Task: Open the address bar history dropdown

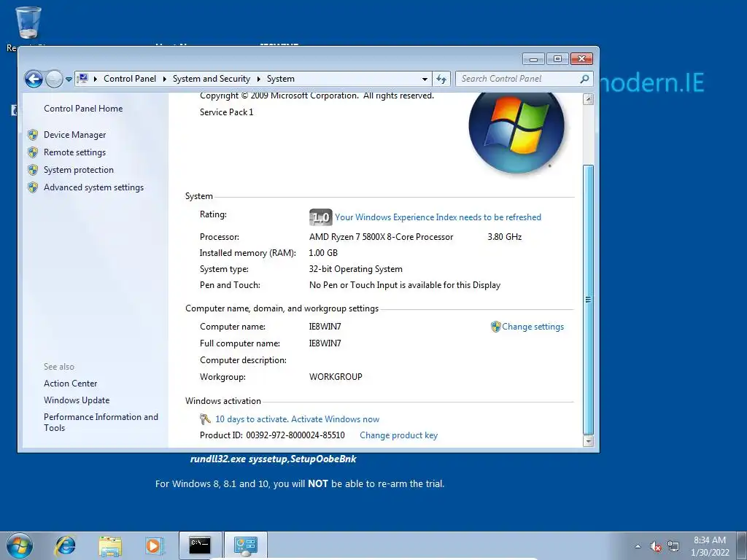Action: 425,79
